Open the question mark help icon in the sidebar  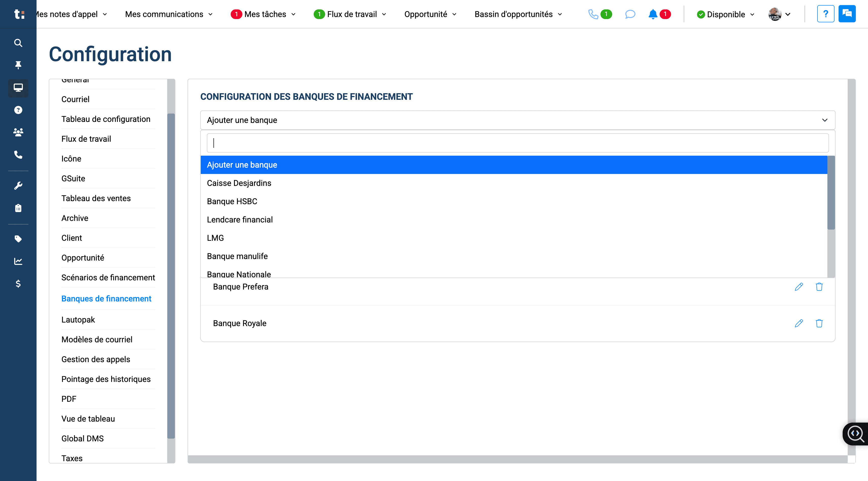(18, 110)
